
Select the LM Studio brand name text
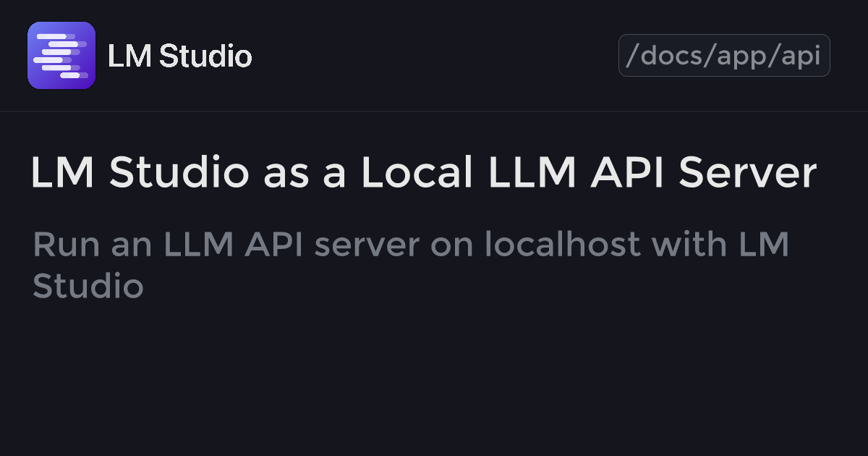pyautogui.click(x=179, y=56)
